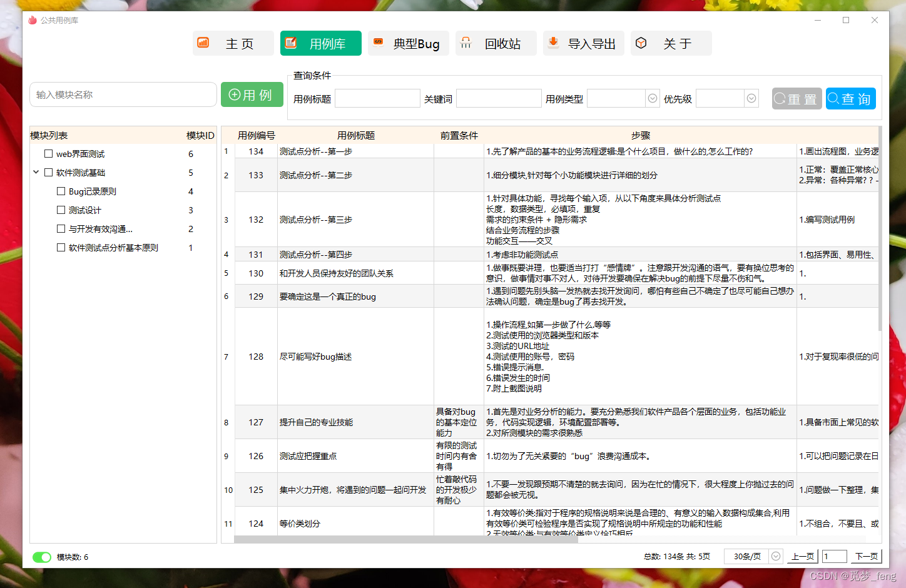Sort by the 用例编号 column header

pyautogui.click(x=256, y=135)
